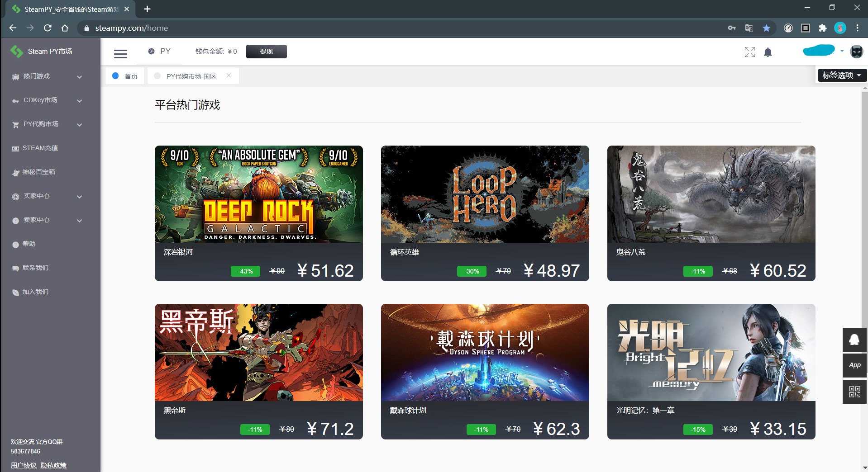Click the 联系我们 chat icon
This screenshot has width=868, height=472.
point(16,269)
